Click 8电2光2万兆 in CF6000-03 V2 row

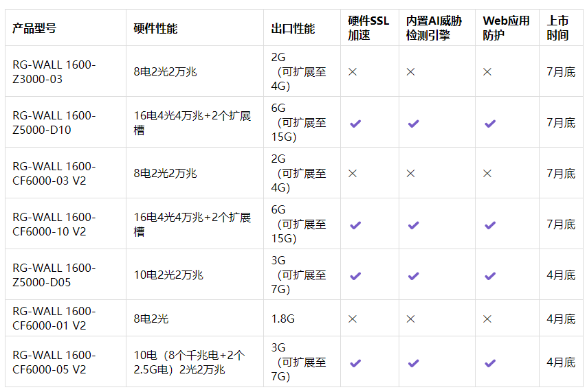165,174
